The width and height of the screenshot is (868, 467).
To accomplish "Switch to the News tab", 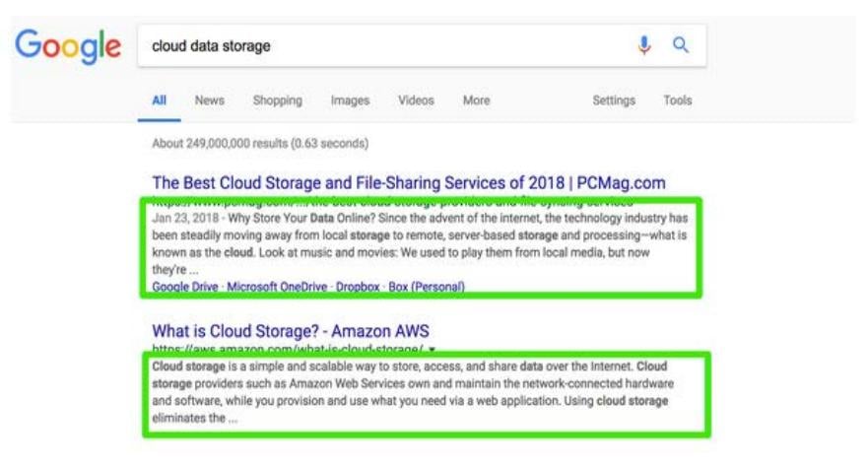I will [209, 100].
